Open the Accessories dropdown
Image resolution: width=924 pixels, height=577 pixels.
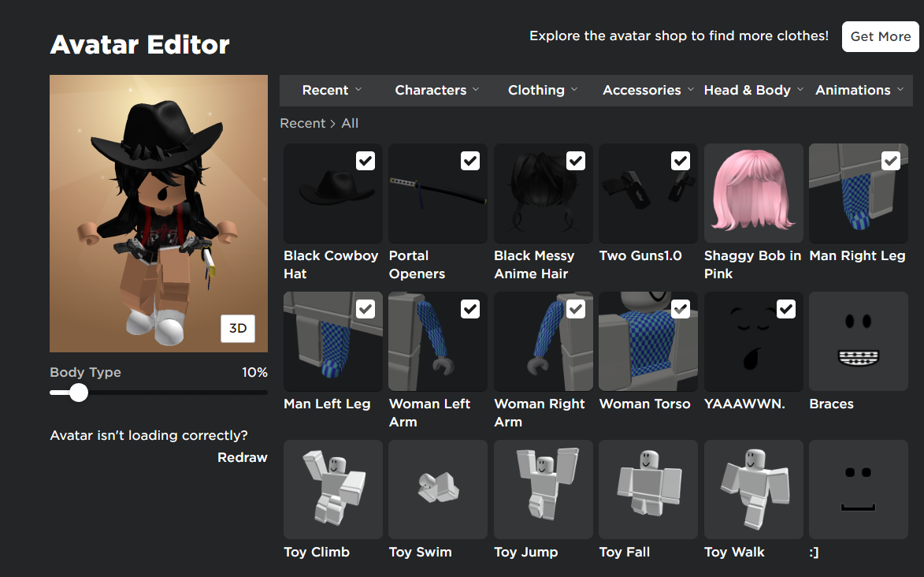click(x=648, y=90)
